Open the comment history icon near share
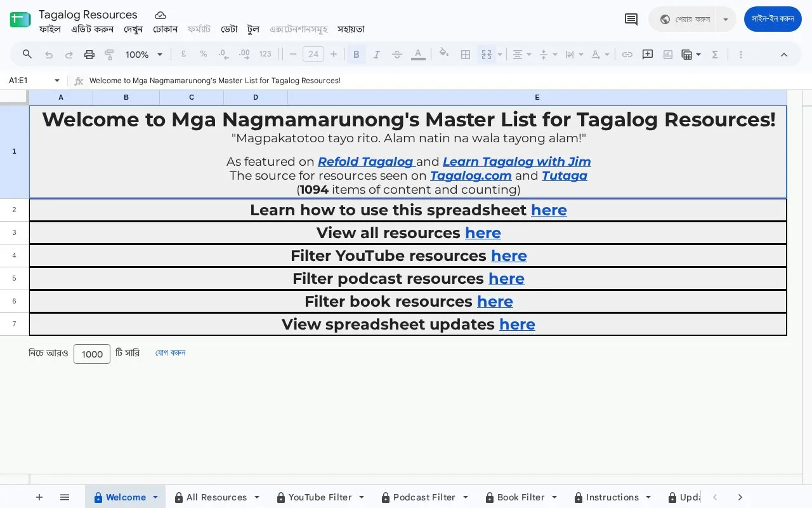Screen dimensions: 812x508 pyautogui.click(x=631, y=19)
